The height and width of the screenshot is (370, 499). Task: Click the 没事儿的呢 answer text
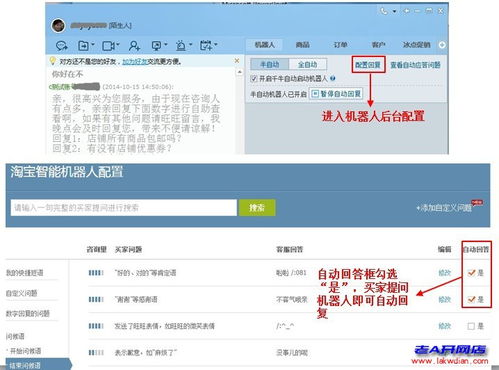click(292, 352)
